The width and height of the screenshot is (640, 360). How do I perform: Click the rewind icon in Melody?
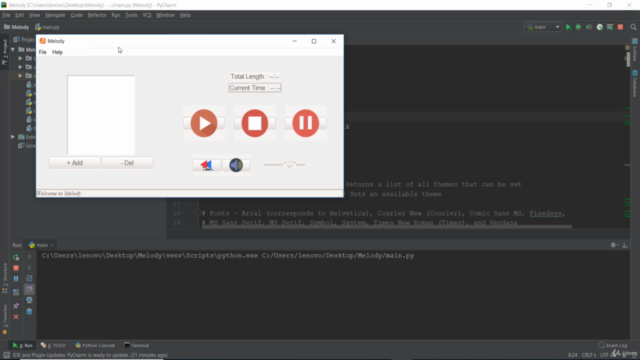(207, 165)
